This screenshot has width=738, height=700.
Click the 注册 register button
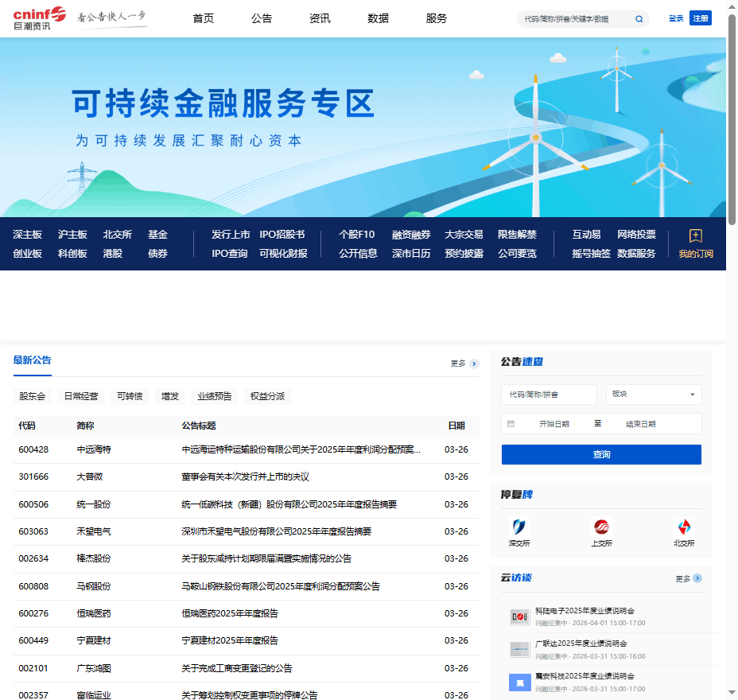(x=700, y=17)
